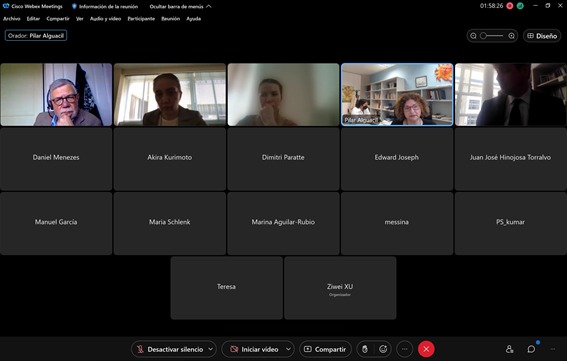Leave meeting with the red X button
This screenshot has height=361, width=567.
pyautogui.click(x=426, y=349)
